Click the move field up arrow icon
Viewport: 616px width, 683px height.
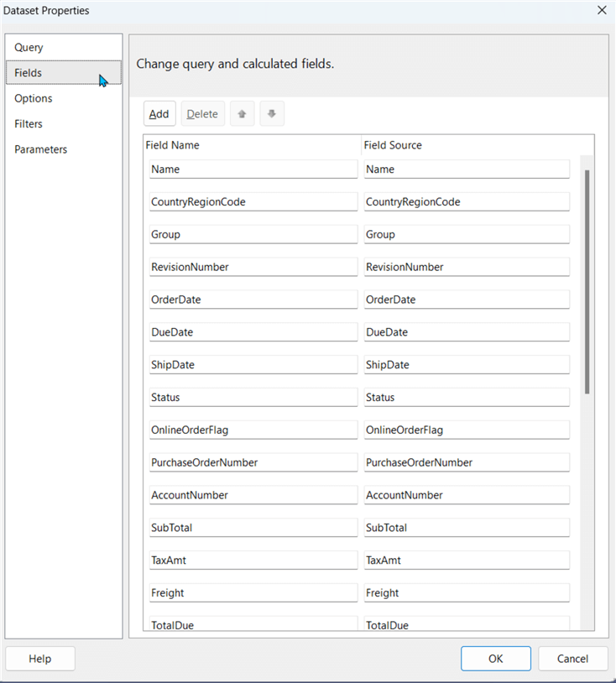[242, 114]
